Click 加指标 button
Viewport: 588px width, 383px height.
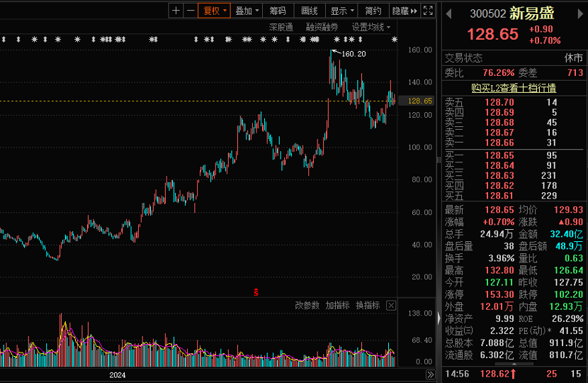[337, 305]
